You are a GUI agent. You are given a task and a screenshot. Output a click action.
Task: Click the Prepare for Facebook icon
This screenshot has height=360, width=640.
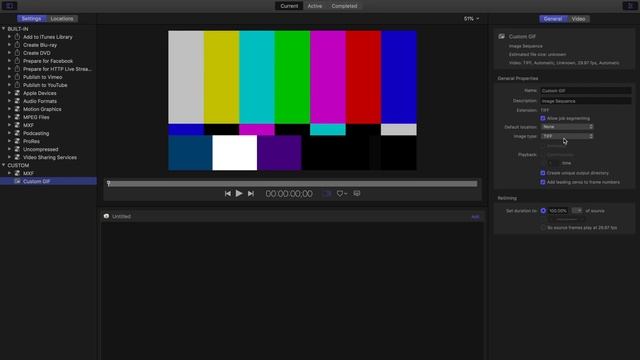17,61
